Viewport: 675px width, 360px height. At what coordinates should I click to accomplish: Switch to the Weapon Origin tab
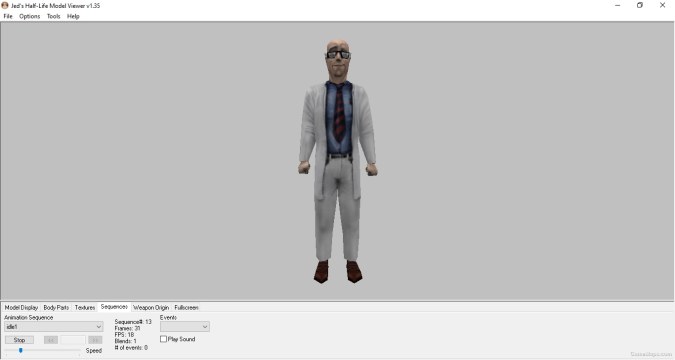(x=151, y=307)
